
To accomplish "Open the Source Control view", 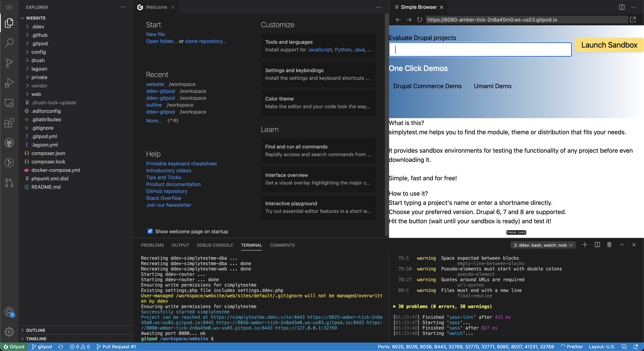I will coord(9,63).
